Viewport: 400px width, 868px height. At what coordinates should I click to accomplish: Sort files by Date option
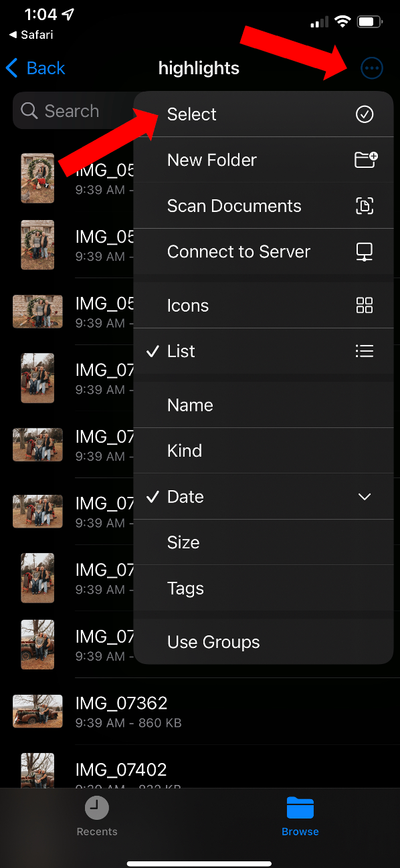click(264, 497)
